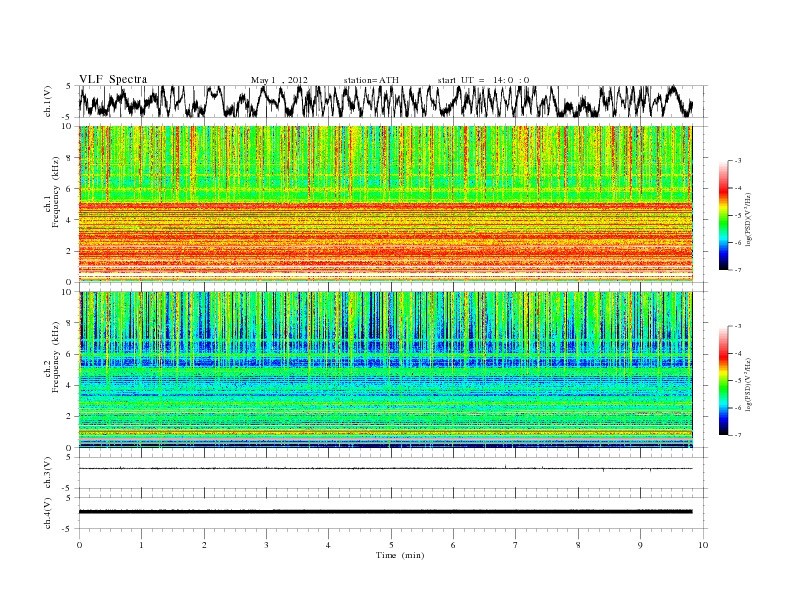This screenshot has height=612, width=792.
Task: Click the 'ch.1(V)' waveform axis label
Action: (47, 101)
